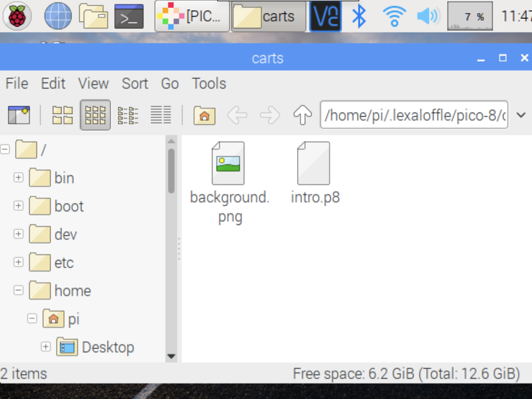Select the etc folder in the tree
Image resolution: width=532 pixels, height=399 pixels.
[51, 262]
